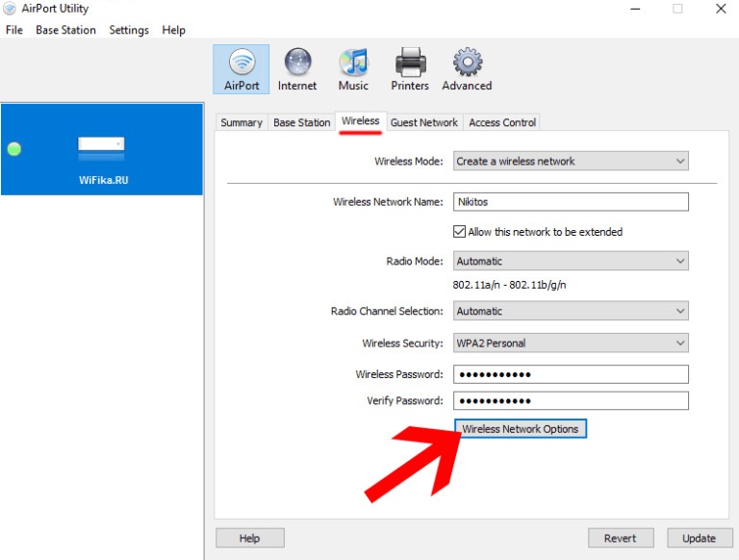Image resolution: width=739 pixels, height=560 pixels.
Task: Click the Help button at bottom
Action: coord(250,538)
